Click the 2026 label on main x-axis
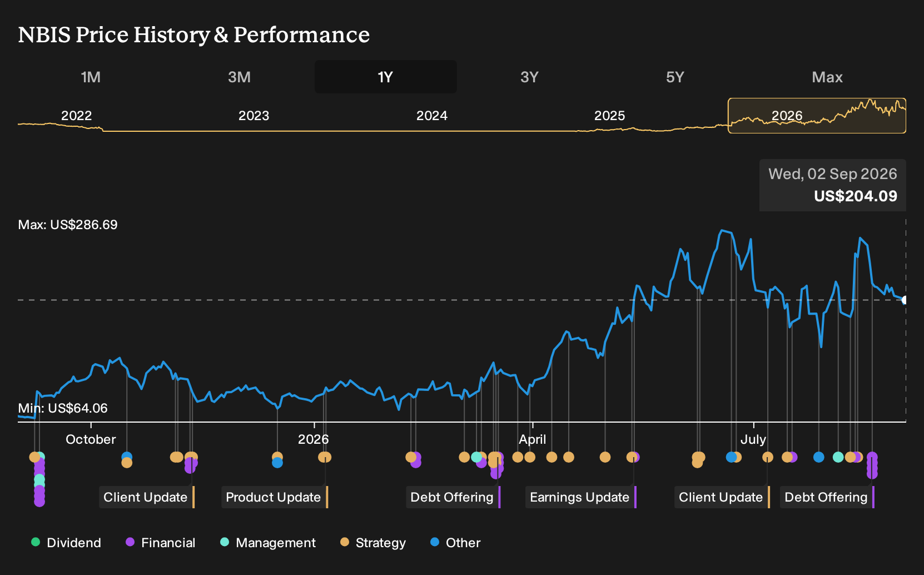This screenshot has height=575, width=924. [314, 439]
